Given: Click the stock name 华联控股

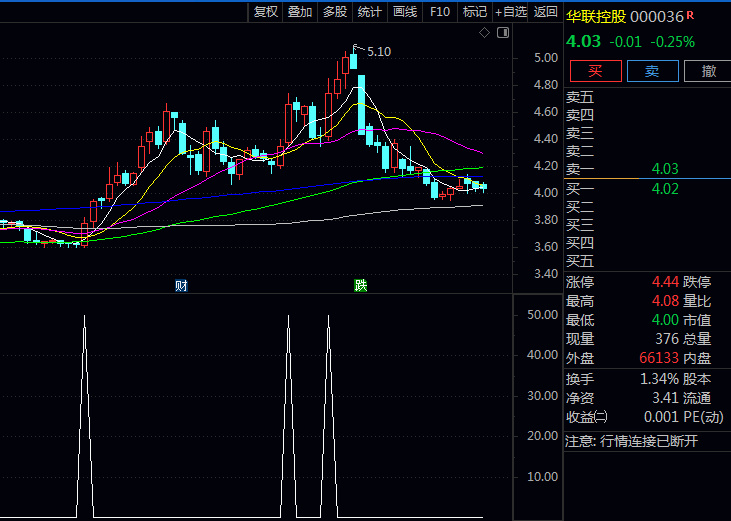Looking at the screenshot, I should click(596, 17).
